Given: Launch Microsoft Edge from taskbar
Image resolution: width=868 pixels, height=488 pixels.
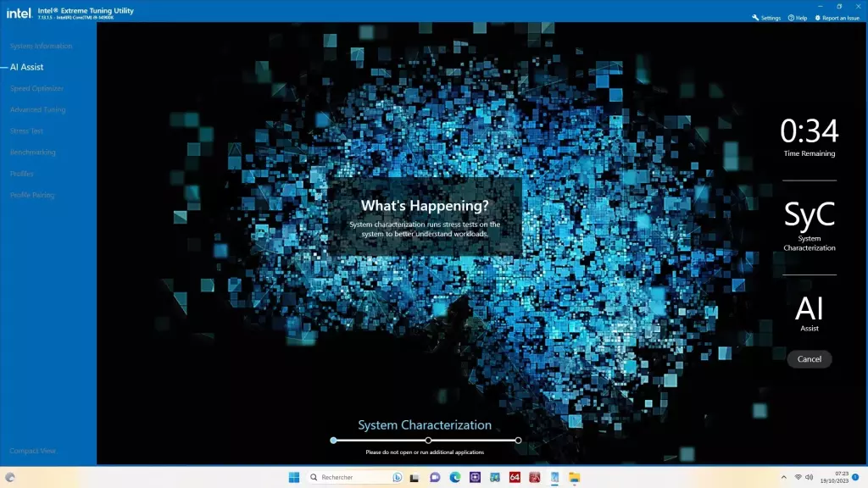Looking at the screenshot, I should tap(455, 477).
